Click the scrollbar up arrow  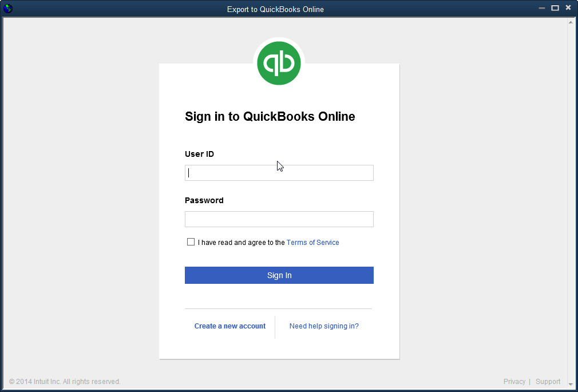click(x=571, y=22)
